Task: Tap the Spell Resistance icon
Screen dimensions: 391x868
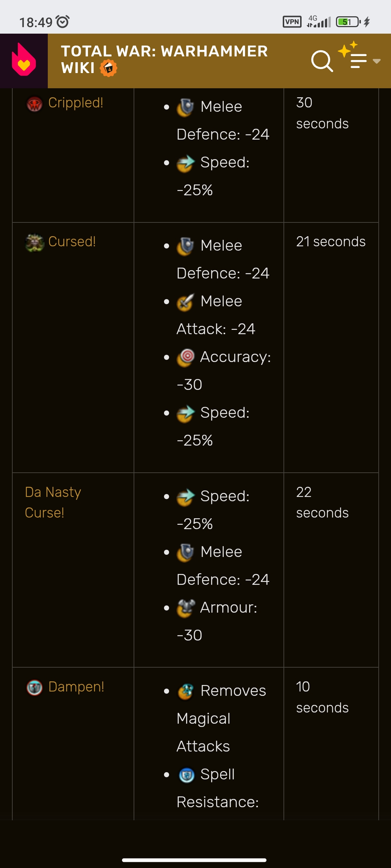Action: pyautogui.click(x=187, y=775)
